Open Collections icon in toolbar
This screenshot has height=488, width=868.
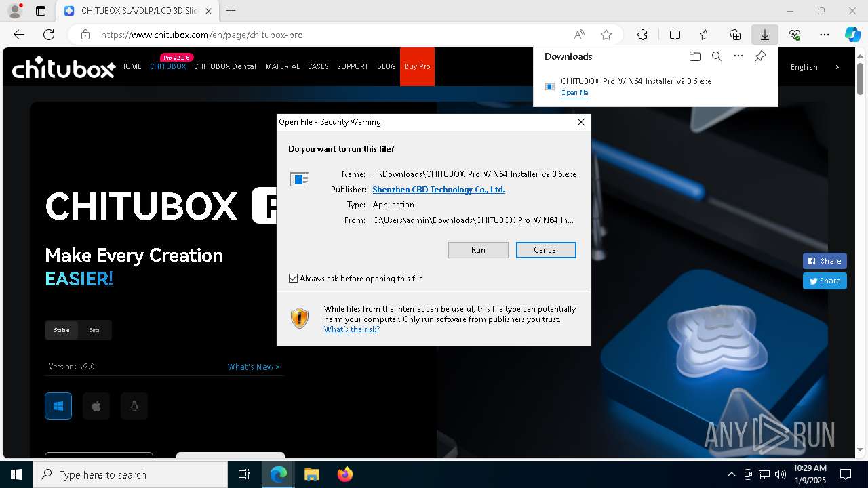735,35
